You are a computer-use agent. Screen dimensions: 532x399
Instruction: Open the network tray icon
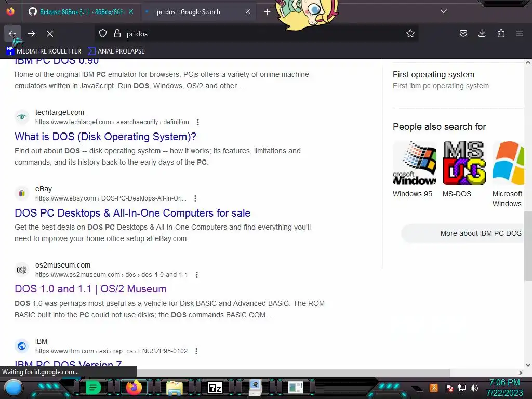coord(462,388)
